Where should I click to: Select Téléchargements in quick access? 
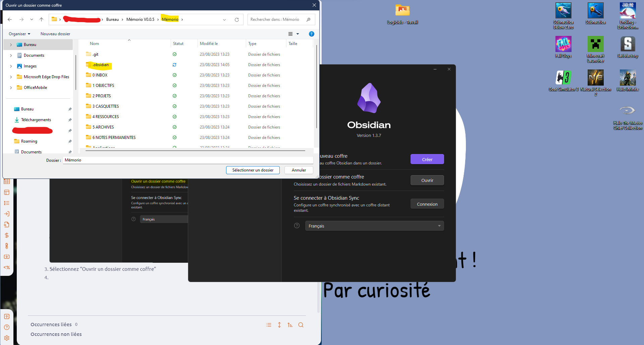[36, 120]
